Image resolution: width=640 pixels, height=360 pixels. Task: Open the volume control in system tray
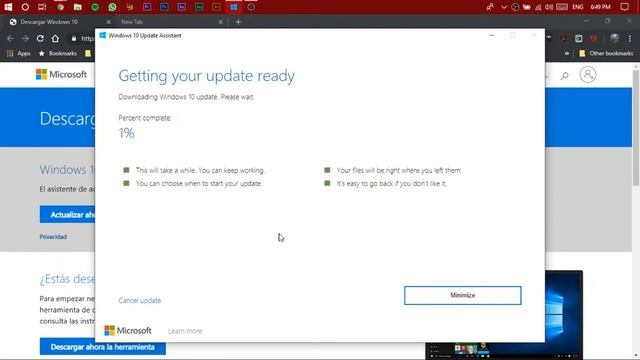pyautogui.click(x=549, y=7)
